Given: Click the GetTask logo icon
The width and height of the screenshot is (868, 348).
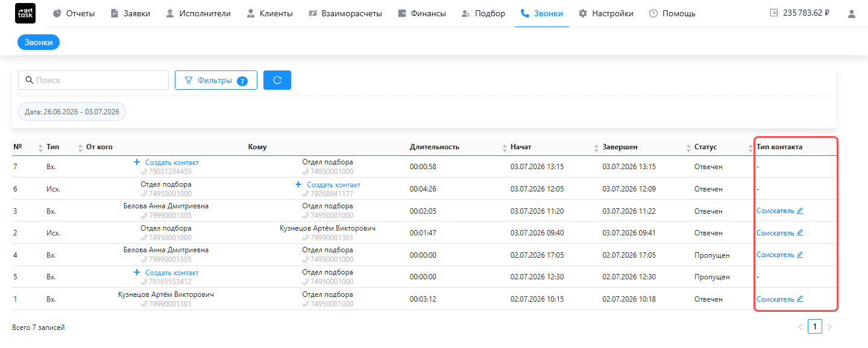Looking at the screenshot, I should (25, 13).
